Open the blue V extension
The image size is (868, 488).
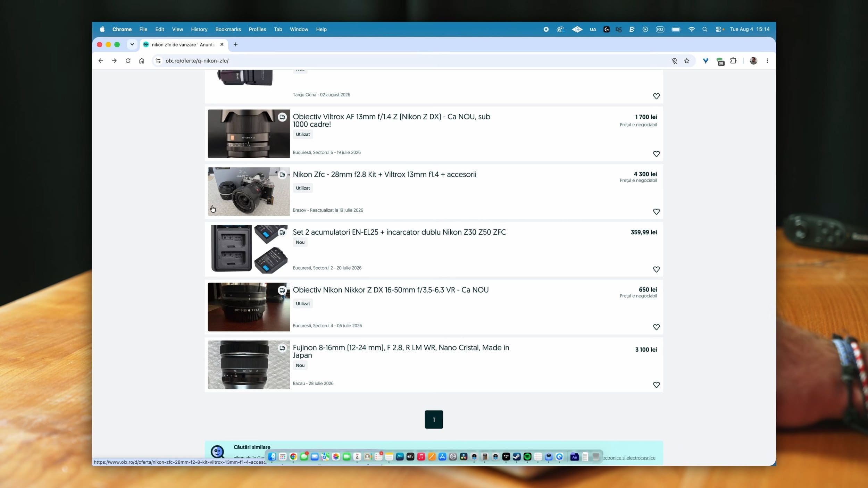[706, 61]
